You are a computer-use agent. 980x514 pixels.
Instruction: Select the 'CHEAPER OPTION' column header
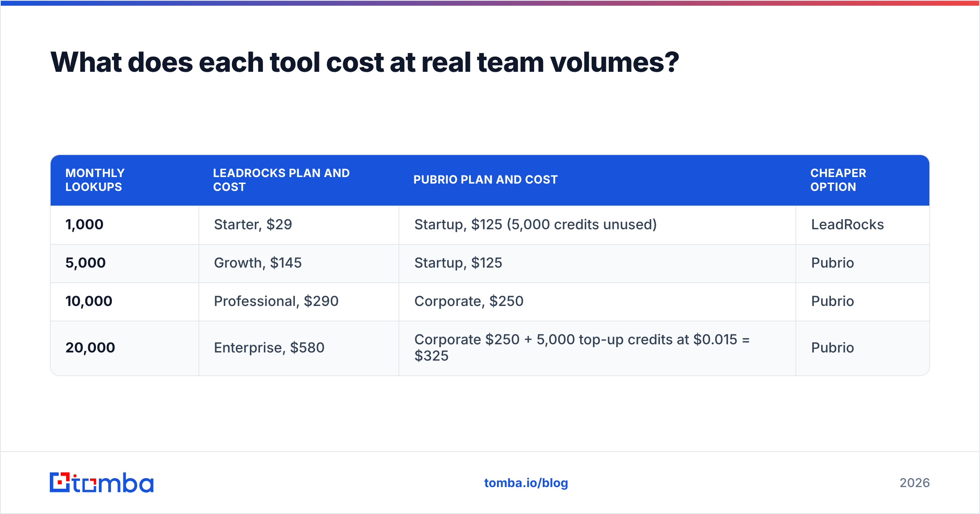click(862, 180)
